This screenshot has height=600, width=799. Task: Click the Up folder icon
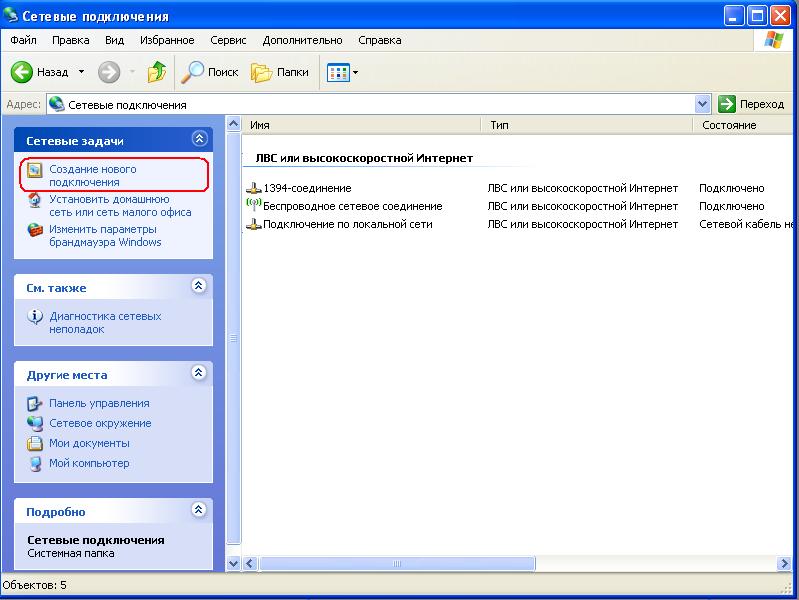(x=157, y=72)
